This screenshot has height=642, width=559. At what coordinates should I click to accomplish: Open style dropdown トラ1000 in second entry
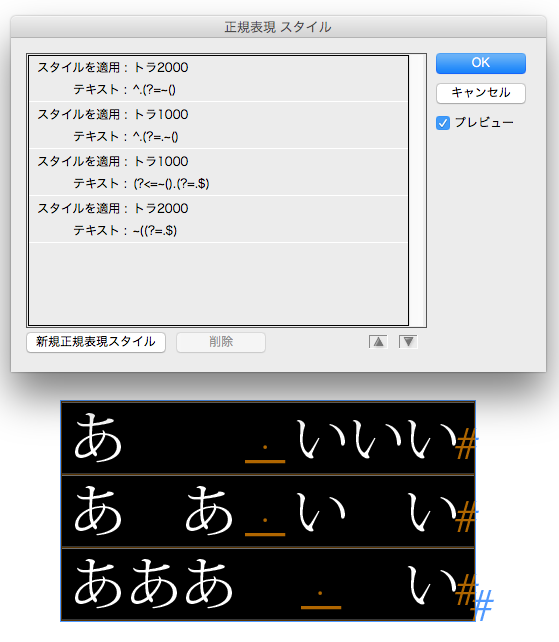click(161, 114)
